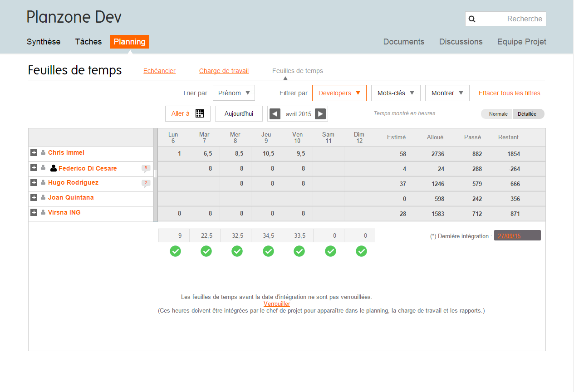Viewport: 574px width, 392px height.
Task: Expand Chris Immel's row
Action: (34, 152)
